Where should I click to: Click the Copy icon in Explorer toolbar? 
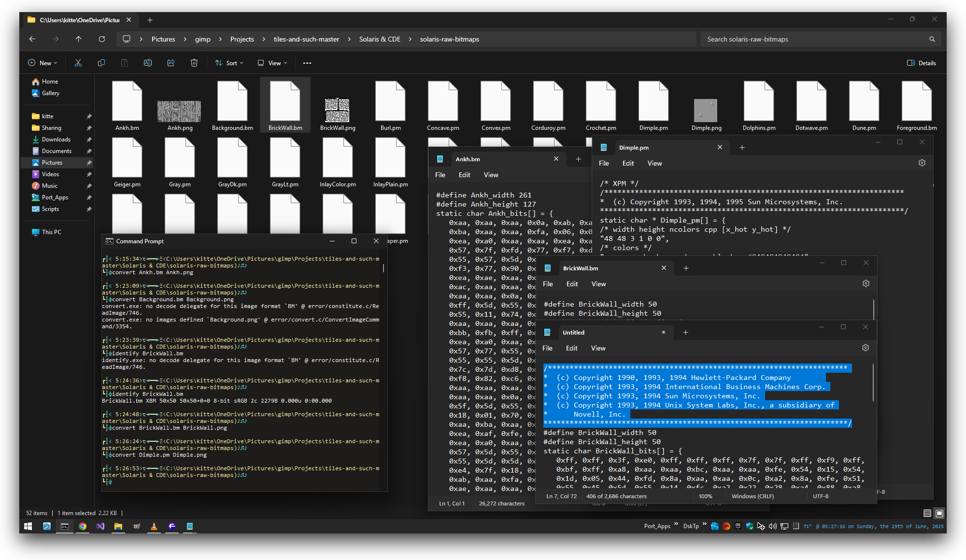click(x=101, y=63)
